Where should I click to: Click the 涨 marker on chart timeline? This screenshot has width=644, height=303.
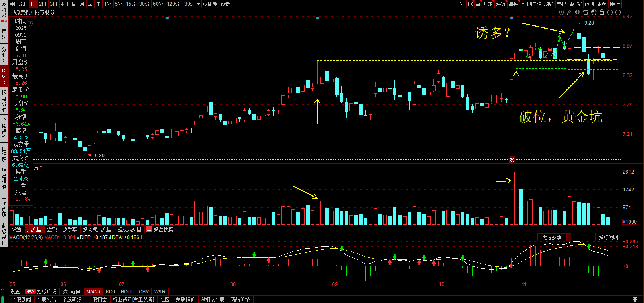tap(512, 160)
